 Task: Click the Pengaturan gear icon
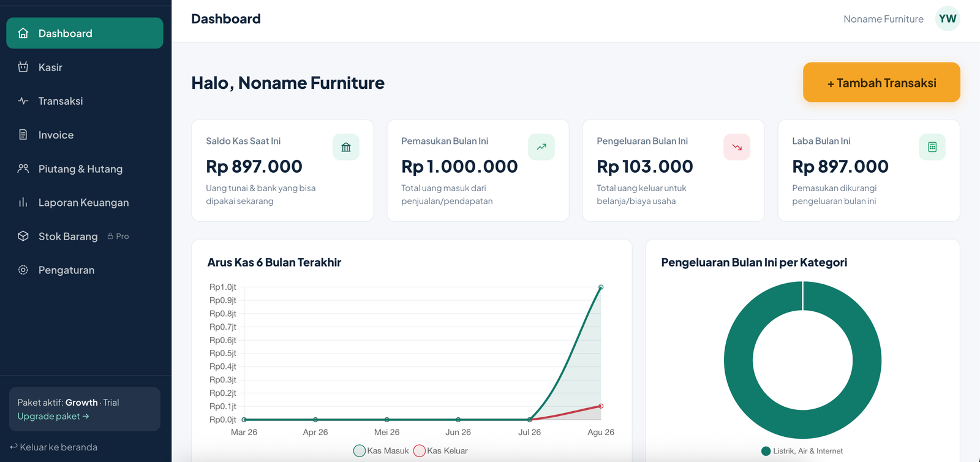coord(23,270)
